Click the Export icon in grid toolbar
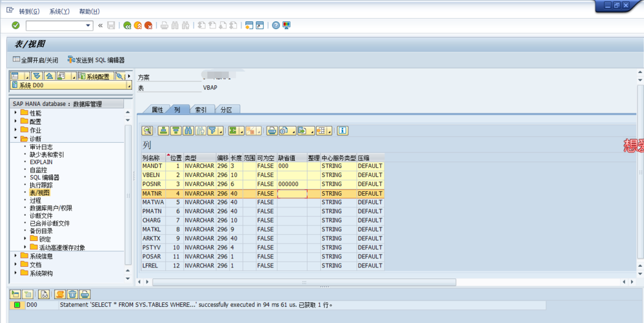 click(x=303, y=130)
